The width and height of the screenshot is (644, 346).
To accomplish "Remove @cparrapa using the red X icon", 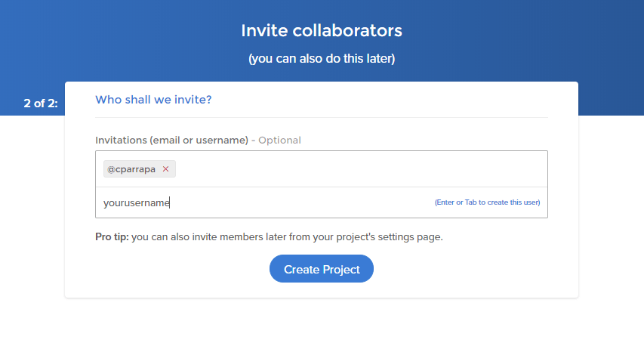I will click(x=165, y=169).
